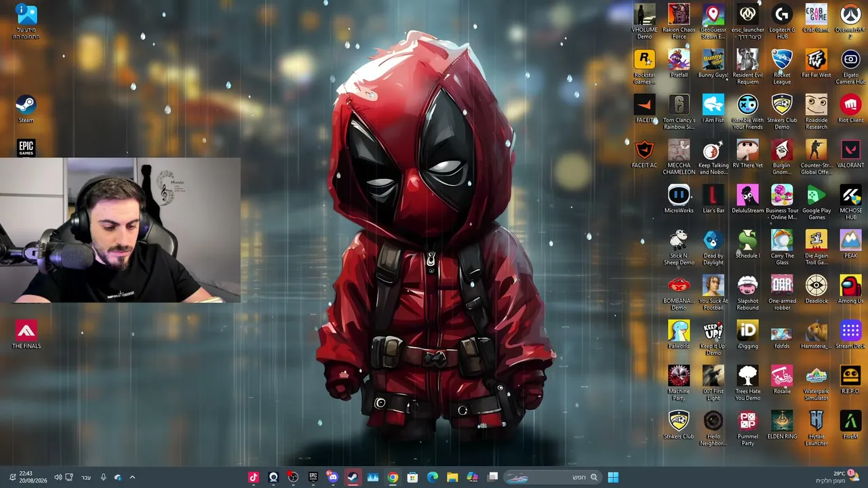This screenshot has width=868, height=488.
Task: Open the MicroWorks shortcut
Action: click(x=679, y=199)
